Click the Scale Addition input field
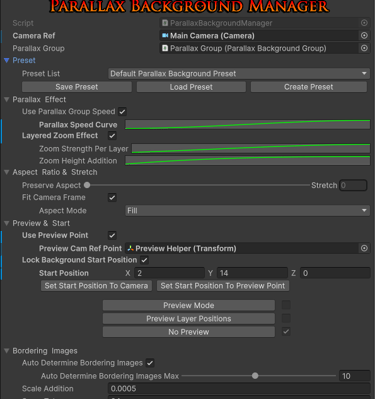The height and width of the screenshot is (399, 375). (x=239, y=389)
